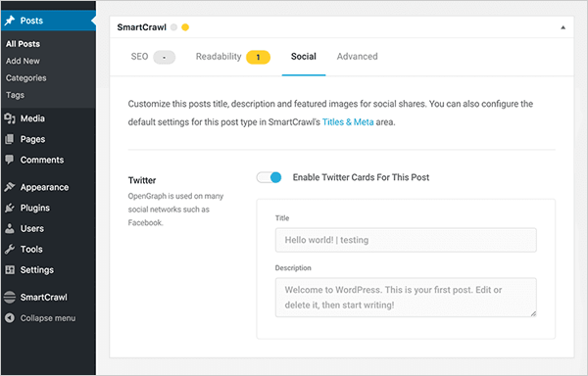Screen dimensions: 588x376
Task: Open the Readability tab
Action: click(219, 57)
